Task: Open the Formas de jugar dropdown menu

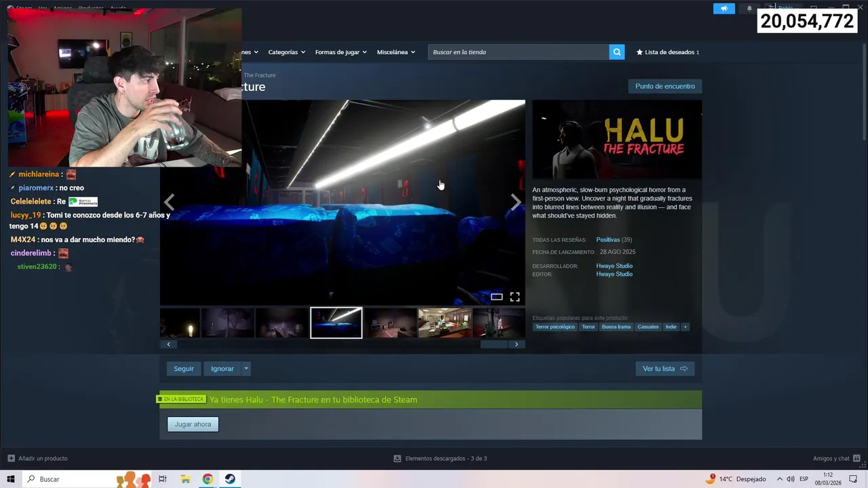Action: [340, 52]
